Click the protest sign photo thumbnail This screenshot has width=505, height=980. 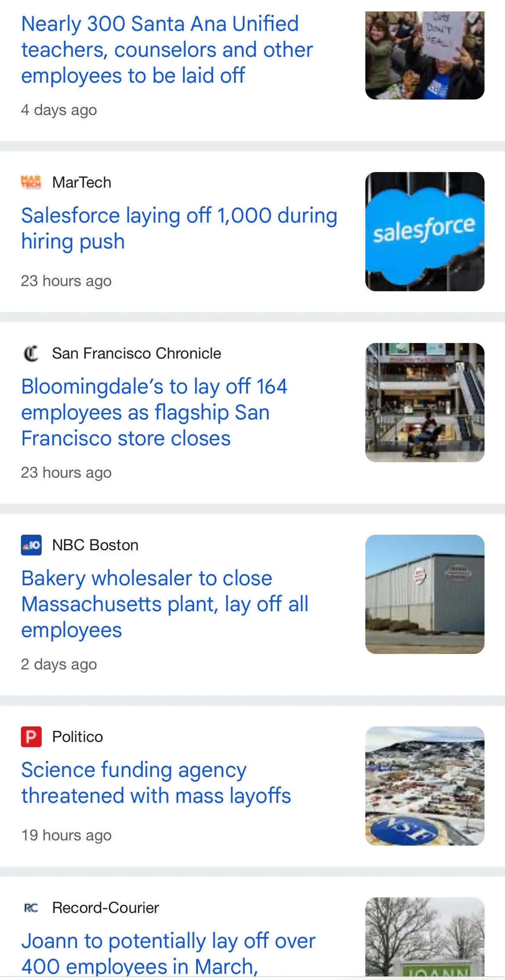[x=425, y=56]
